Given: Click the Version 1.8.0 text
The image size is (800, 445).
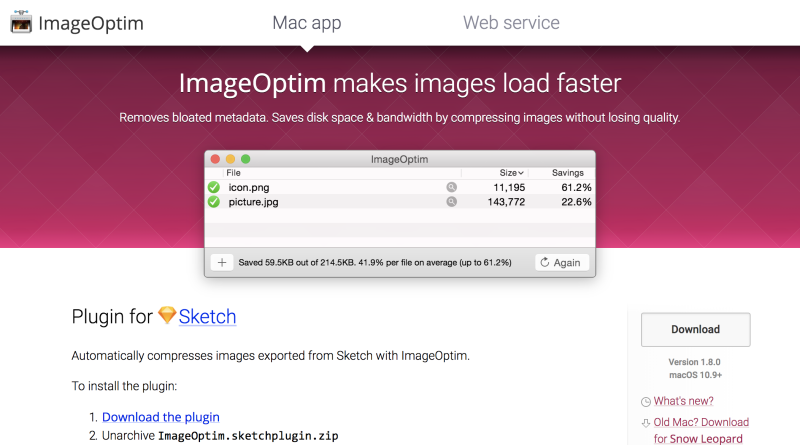Looking at the screenshot, I should click(694, 362).
